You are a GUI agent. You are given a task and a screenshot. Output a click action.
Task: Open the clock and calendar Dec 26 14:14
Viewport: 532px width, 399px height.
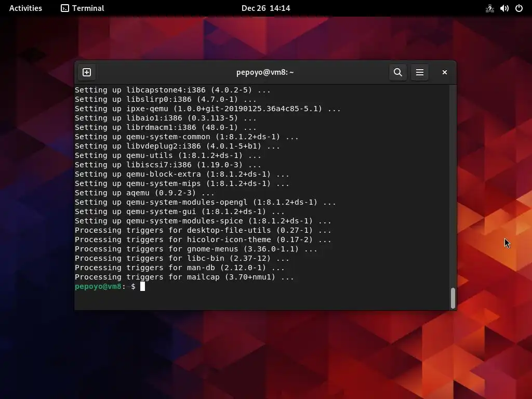(265, 8)
